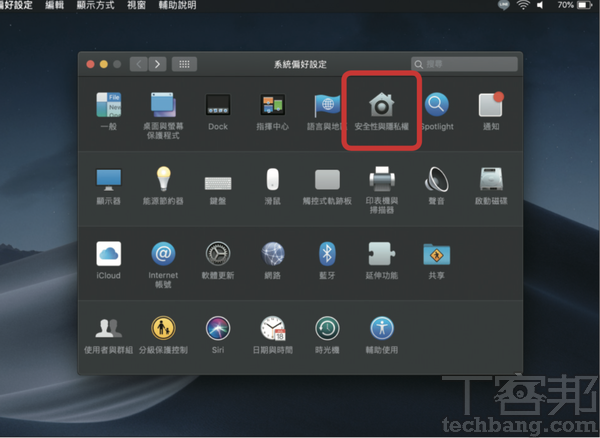Click the back navigation arrow button
The width and height of the screenshot is (600, 438).
click(x=139, y=64)
